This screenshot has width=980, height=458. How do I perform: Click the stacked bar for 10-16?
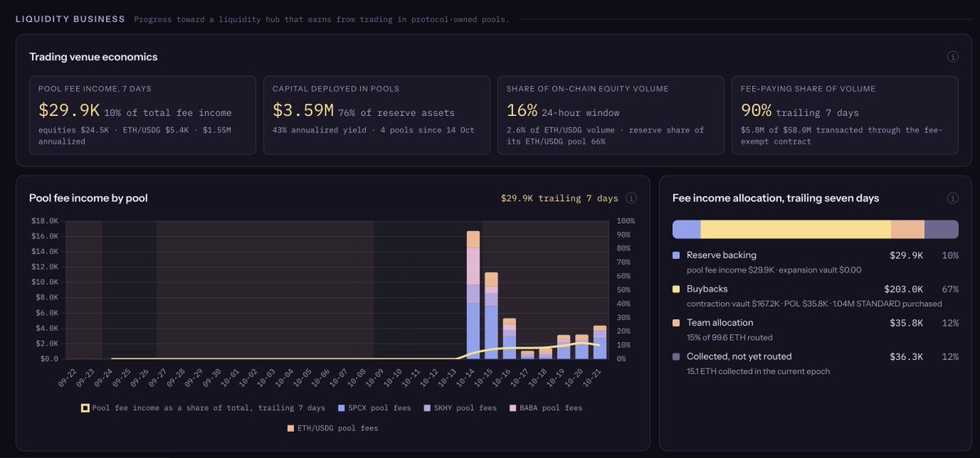509,338
